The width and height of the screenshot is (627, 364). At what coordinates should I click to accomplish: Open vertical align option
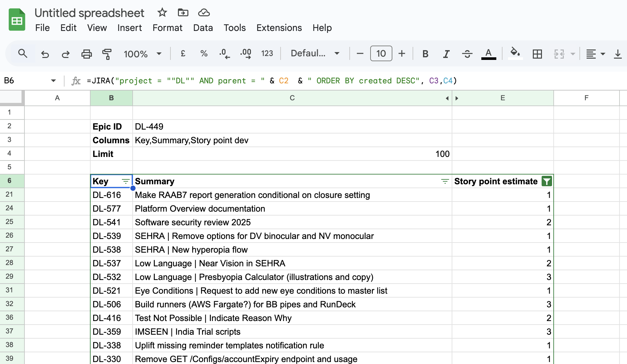tap(618, 54)
